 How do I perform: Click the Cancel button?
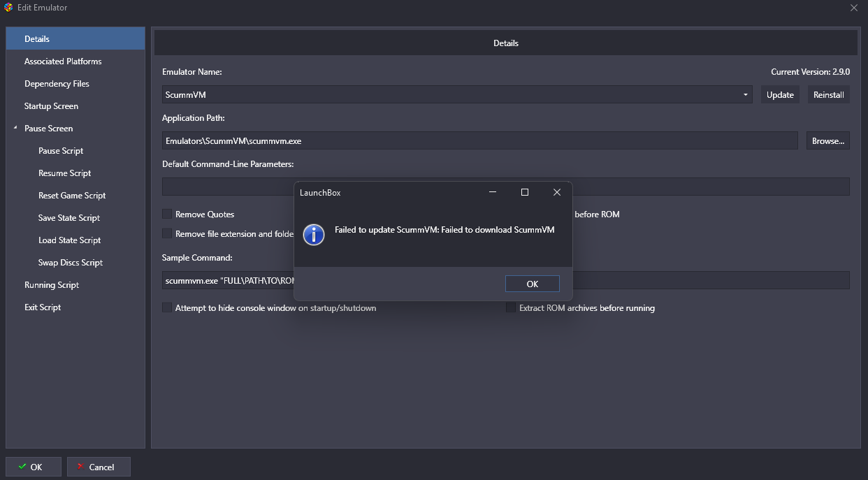pos(99,467)
